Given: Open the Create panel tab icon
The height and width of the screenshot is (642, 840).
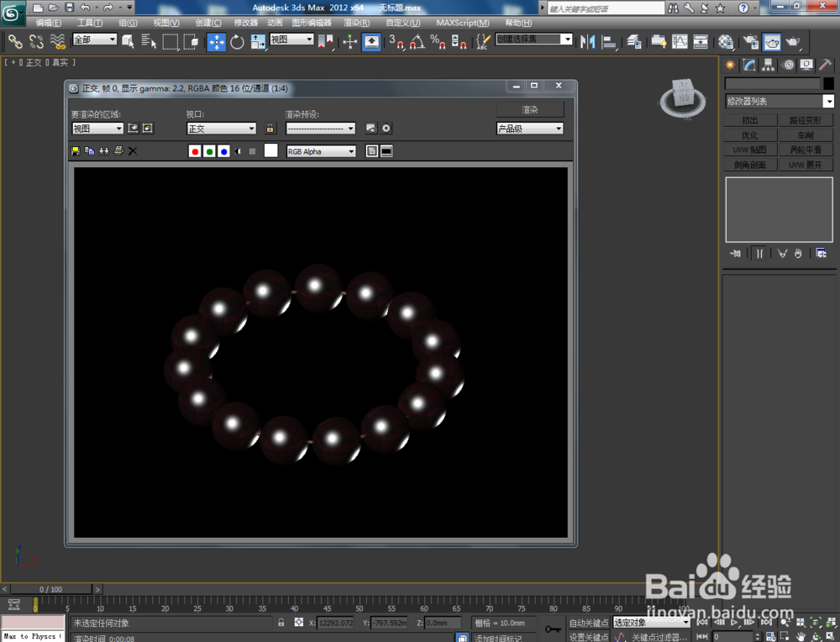Looking at the screenshot, I should pyautogui.click(x=730, y=65).
